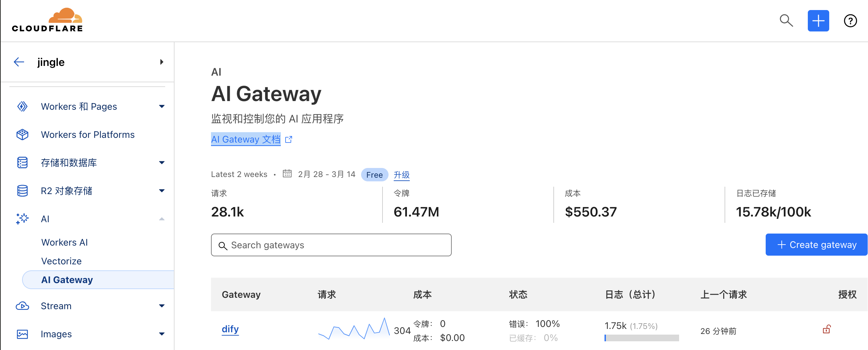Click the Workers and Pages icon

[x=22, y=106]
